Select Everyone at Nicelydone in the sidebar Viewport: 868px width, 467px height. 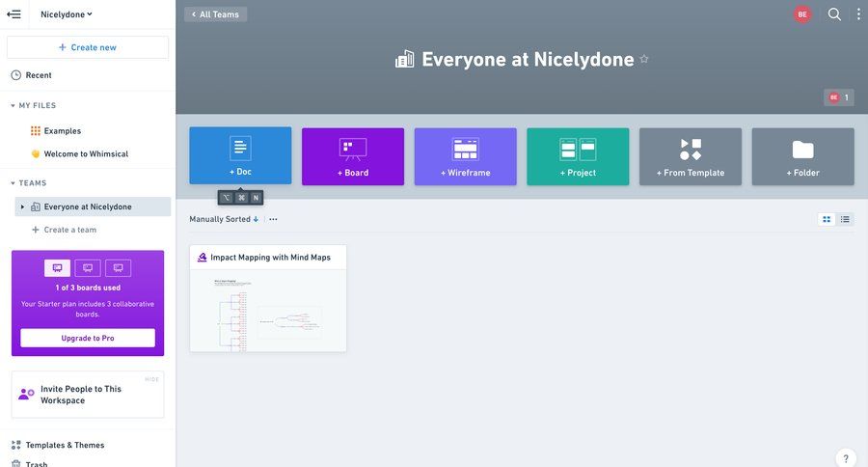pos(93,206)
